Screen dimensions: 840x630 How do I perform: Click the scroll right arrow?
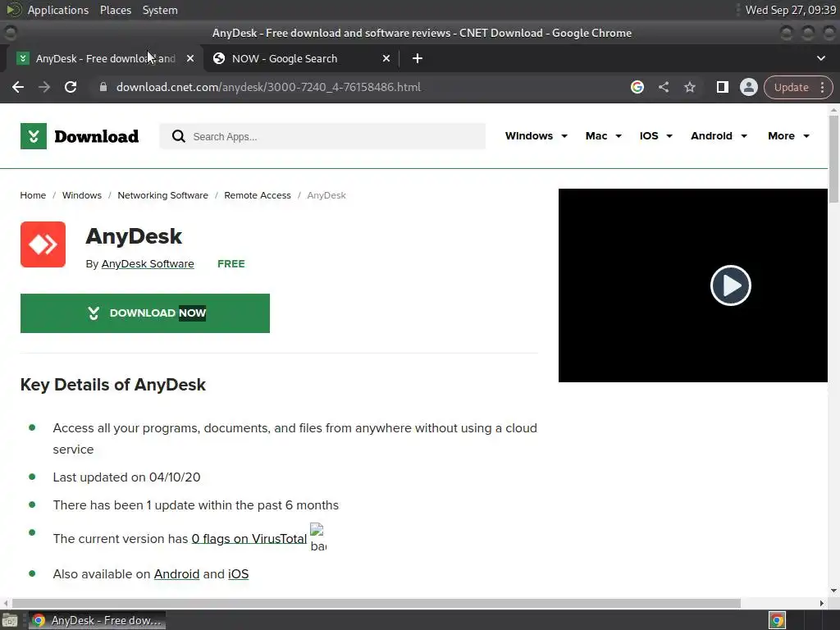822,603
